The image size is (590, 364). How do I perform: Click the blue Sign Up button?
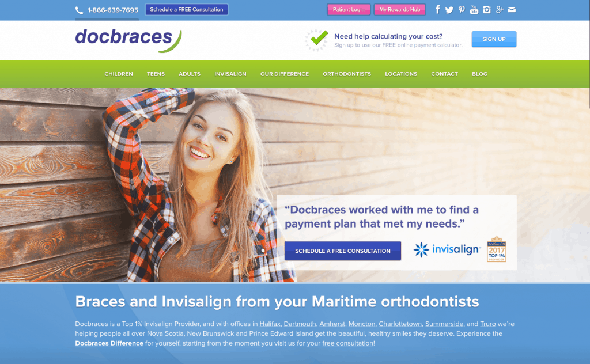494,39
